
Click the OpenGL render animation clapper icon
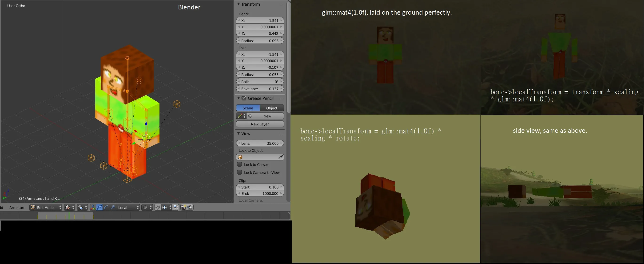190,208
